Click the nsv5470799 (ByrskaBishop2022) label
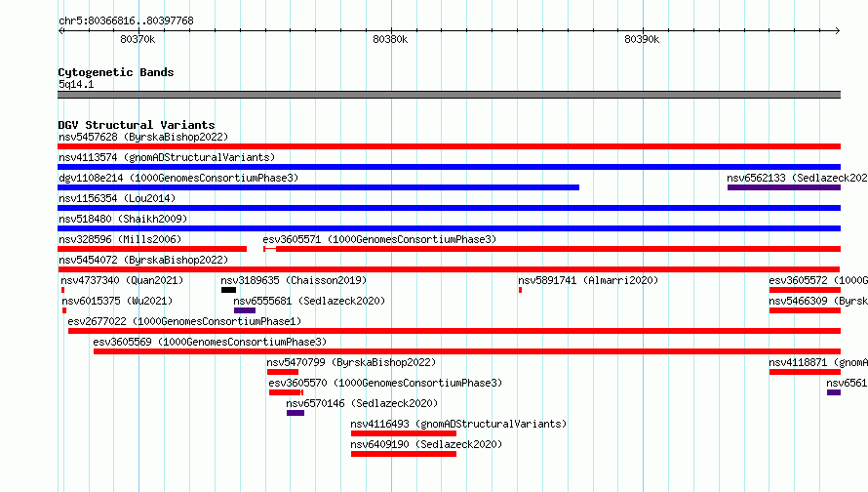Image resolution: width=868 pixels, height=492 pixels. 351,362
